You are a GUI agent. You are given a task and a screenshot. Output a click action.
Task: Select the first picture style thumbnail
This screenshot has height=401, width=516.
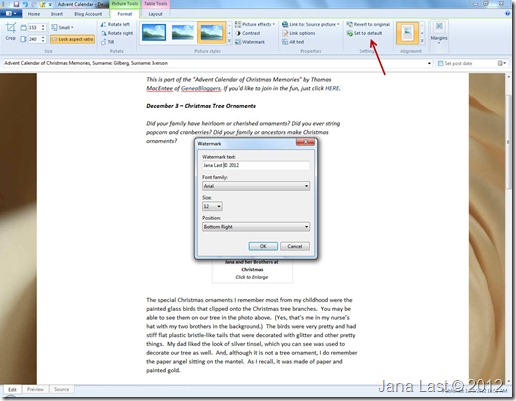pos(154,33)
